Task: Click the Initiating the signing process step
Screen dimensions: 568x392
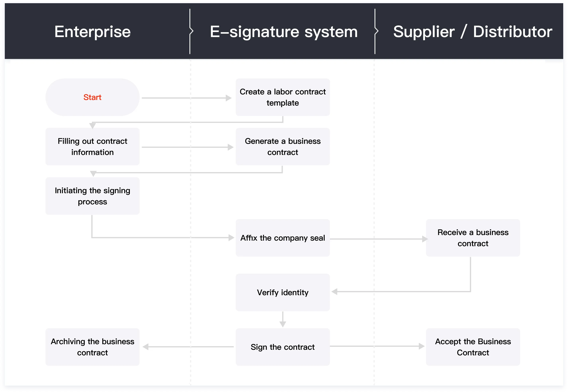Action: [92, 196]
